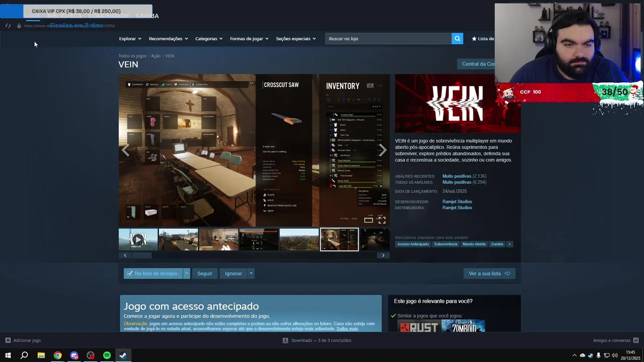Open recent reviews Muito positivas link

(x=457, y=176)
